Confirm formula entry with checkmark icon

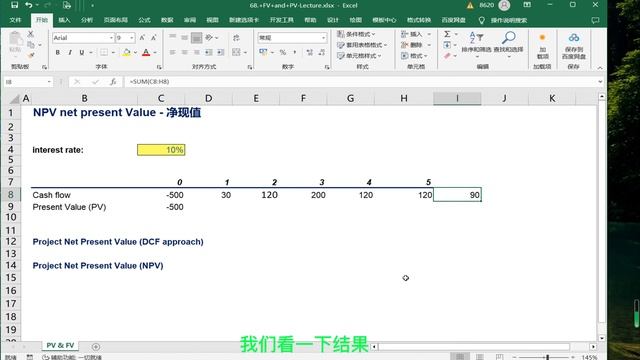click(96, 82)
